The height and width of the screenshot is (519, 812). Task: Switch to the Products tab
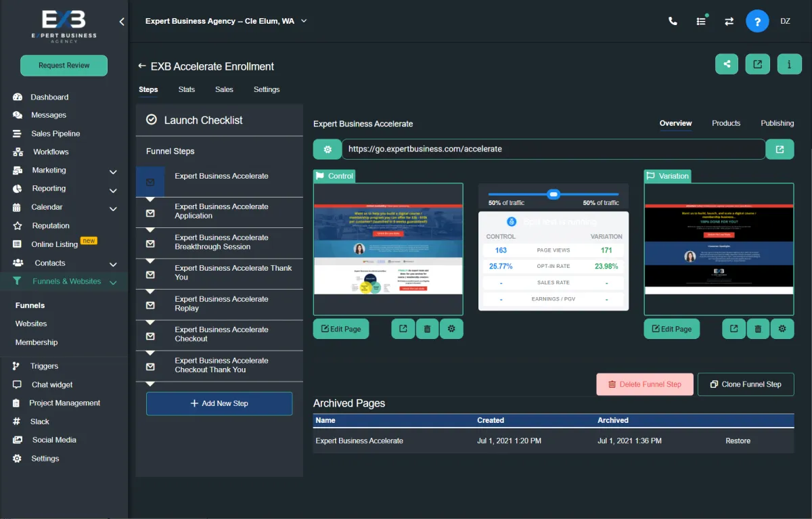[x=726, y=123]
